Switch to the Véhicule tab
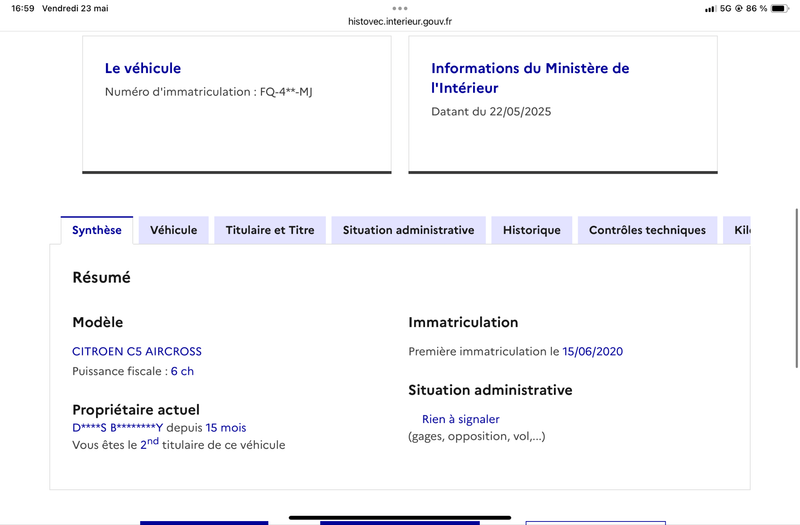The width and height of the screenshot is (800, 525). [x=173, y=230]
